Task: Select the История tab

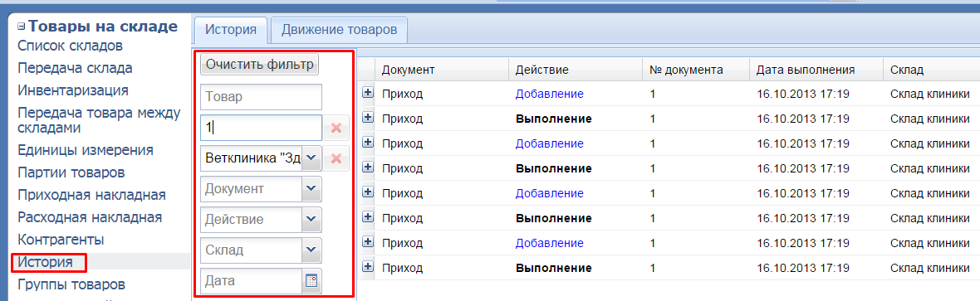Action: (x=231, y=29)
